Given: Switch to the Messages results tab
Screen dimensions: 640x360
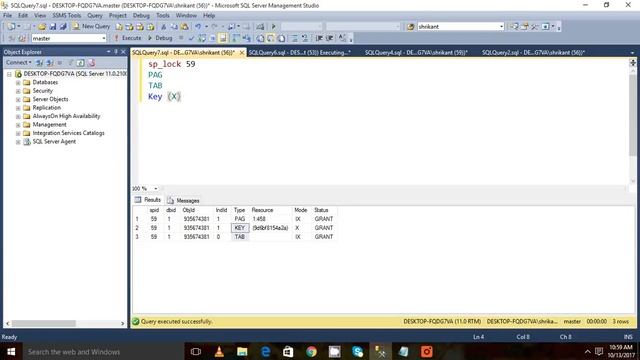Looking at the screenshot, I should (183, 200).
